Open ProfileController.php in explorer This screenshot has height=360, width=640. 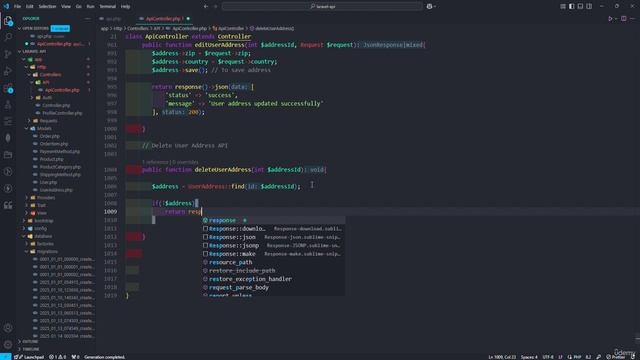tap(62, 113)
